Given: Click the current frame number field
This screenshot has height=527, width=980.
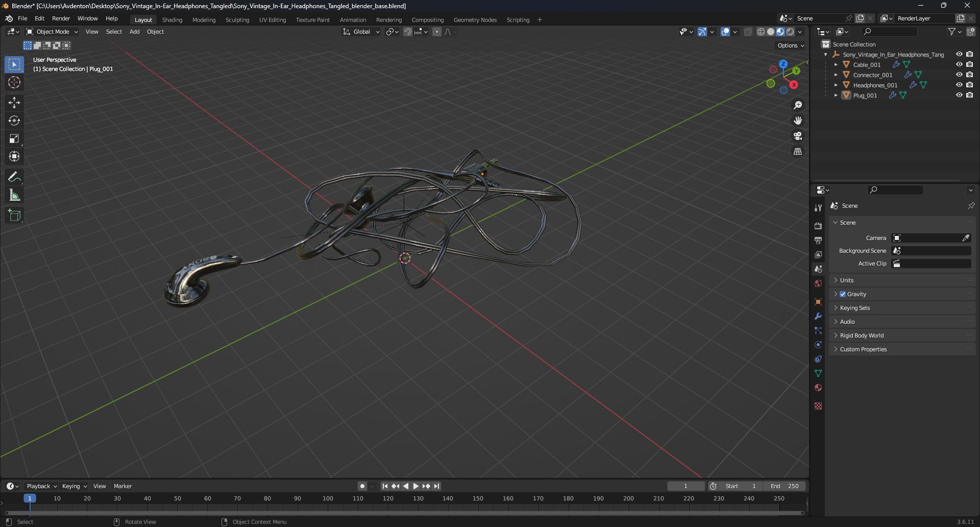Looking at the screenshot, I should pyautogui.click(x=685, y=486).
